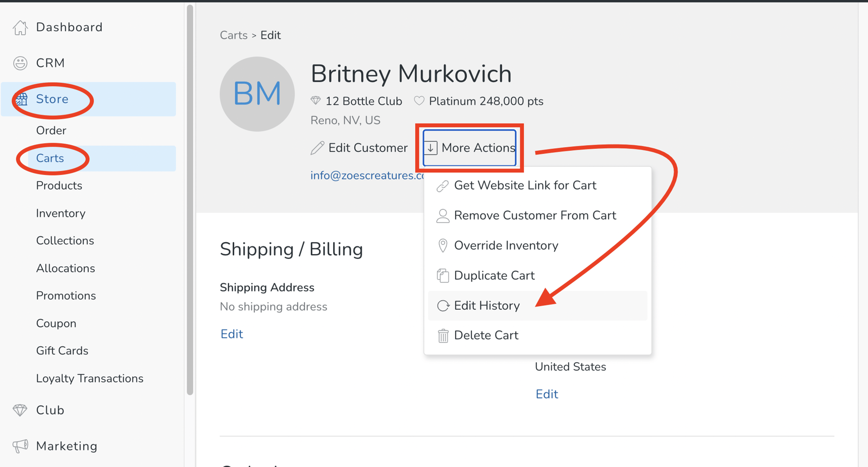Click the Marketing megaphone icon
868x467 pixels.
click(20, 446)
